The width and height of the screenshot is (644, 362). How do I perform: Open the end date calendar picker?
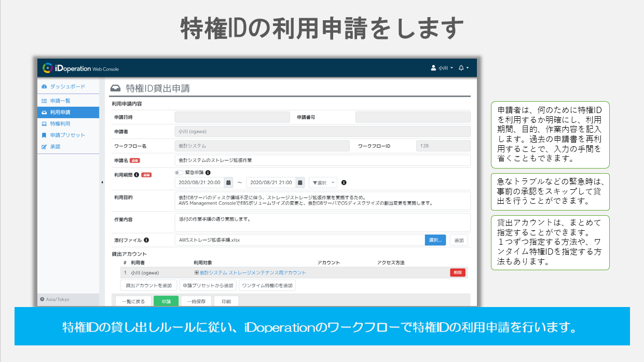pyautogui.click(x=300, y=183)
